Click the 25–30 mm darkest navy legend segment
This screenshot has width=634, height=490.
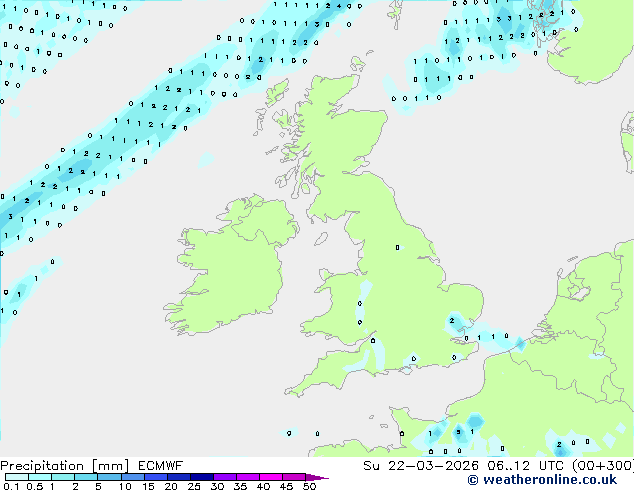coord(201,477)
